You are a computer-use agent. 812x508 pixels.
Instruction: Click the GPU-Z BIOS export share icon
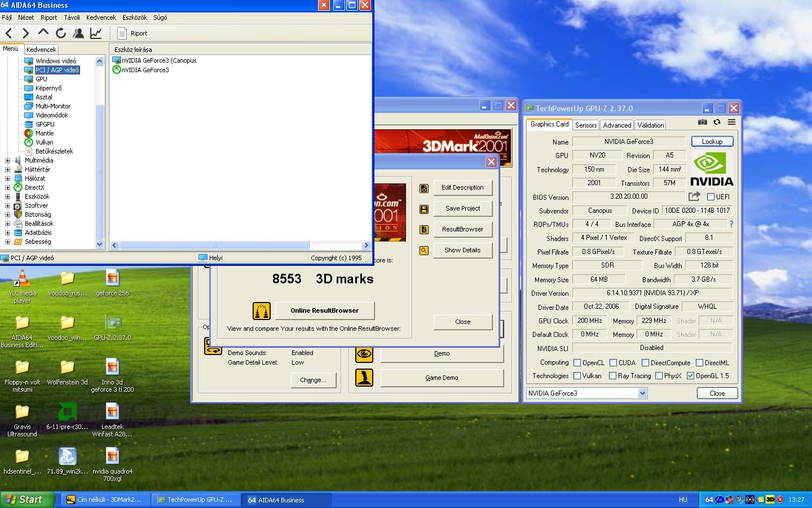click(694, 196)
